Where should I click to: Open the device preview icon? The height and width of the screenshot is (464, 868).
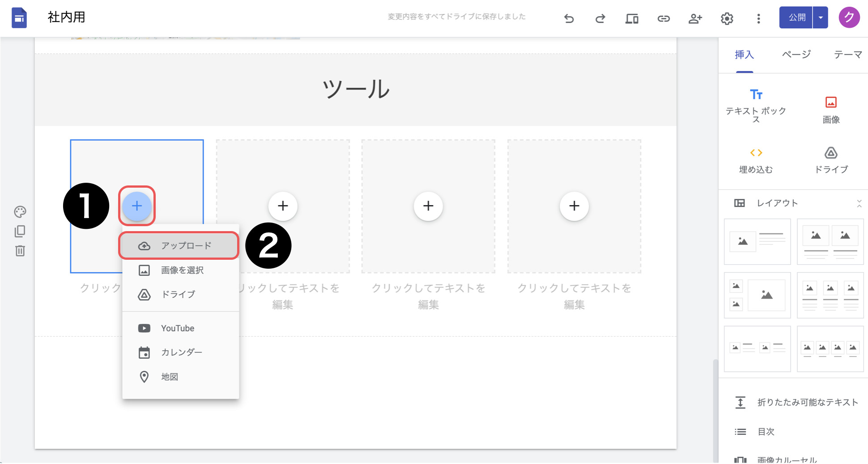coord(632,18)
